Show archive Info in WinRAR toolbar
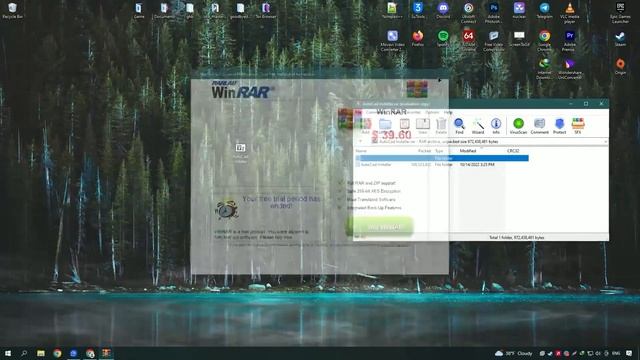 click(496, 126)
